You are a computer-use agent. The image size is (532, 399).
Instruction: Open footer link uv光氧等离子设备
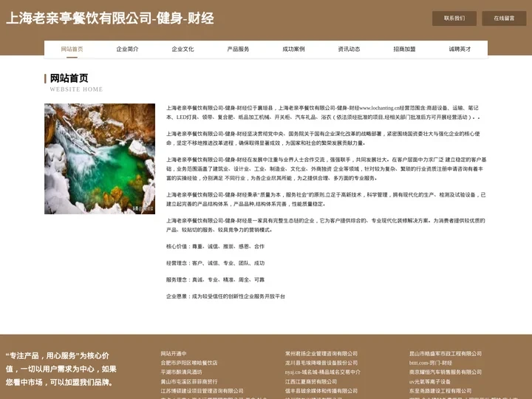[430, 381]
